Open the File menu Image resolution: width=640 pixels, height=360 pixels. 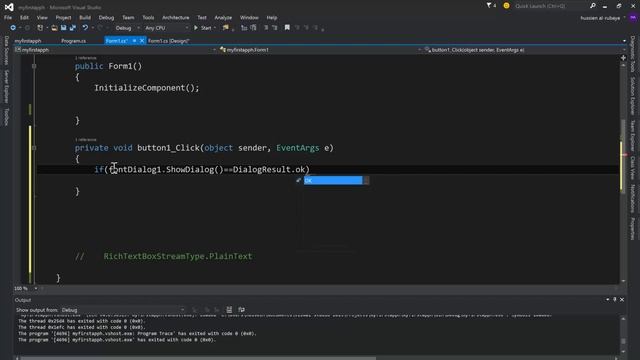click(8, 18)
